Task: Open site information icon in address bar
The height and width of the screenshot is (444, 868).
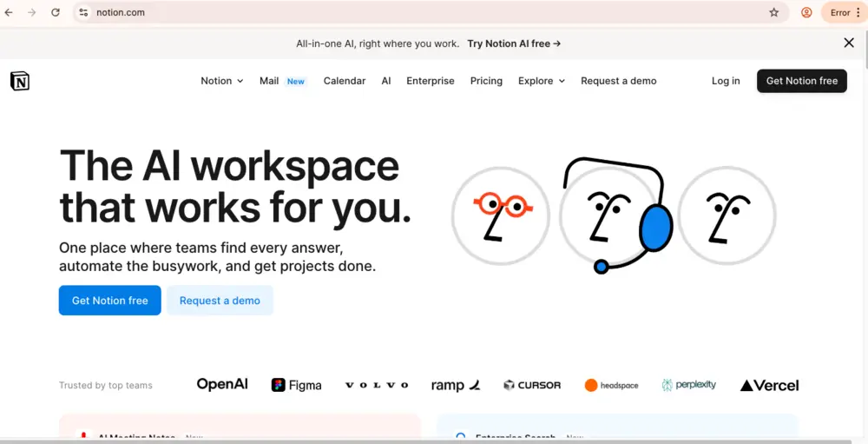Action: point(83,12)
